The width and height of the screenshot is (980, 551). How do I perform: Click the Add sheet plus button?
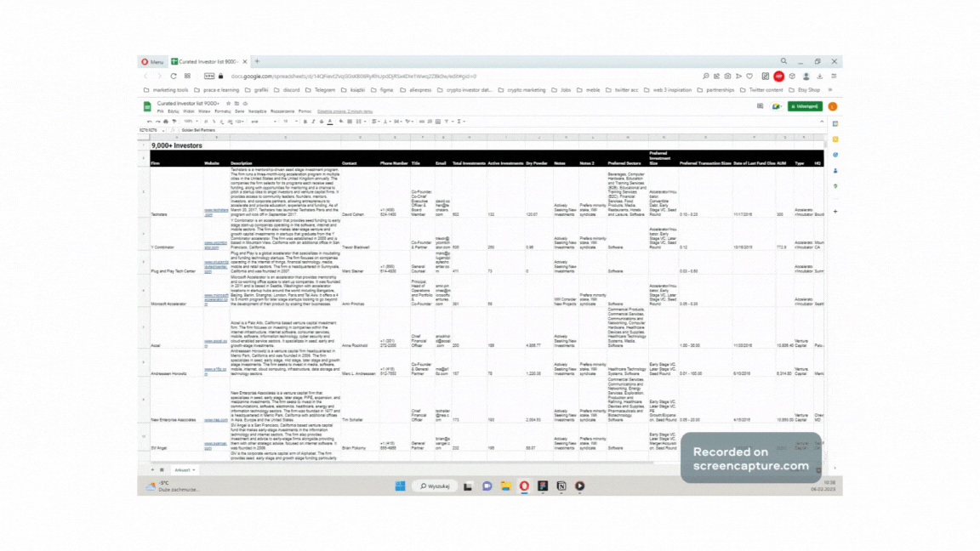click(152, 469)
